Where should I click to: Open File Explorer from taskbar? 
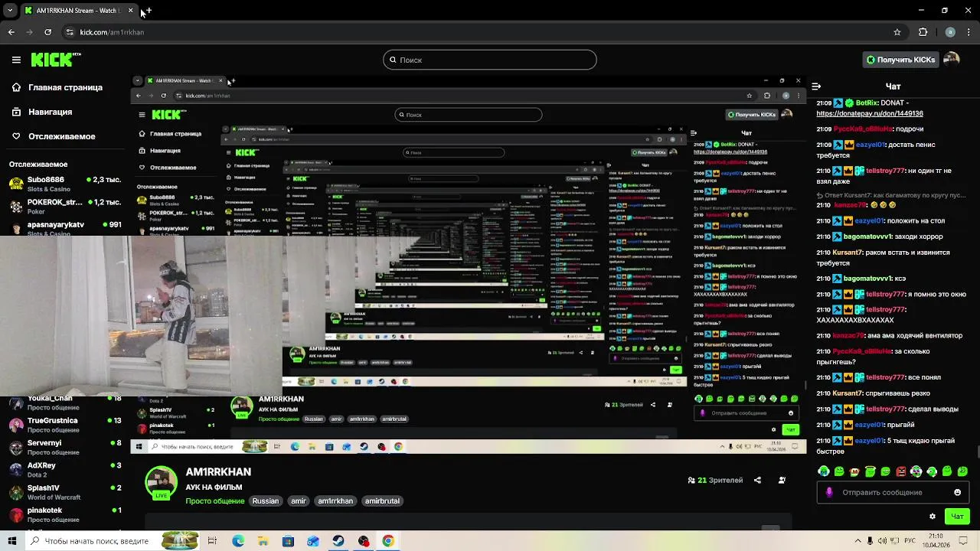click(263, 541)
